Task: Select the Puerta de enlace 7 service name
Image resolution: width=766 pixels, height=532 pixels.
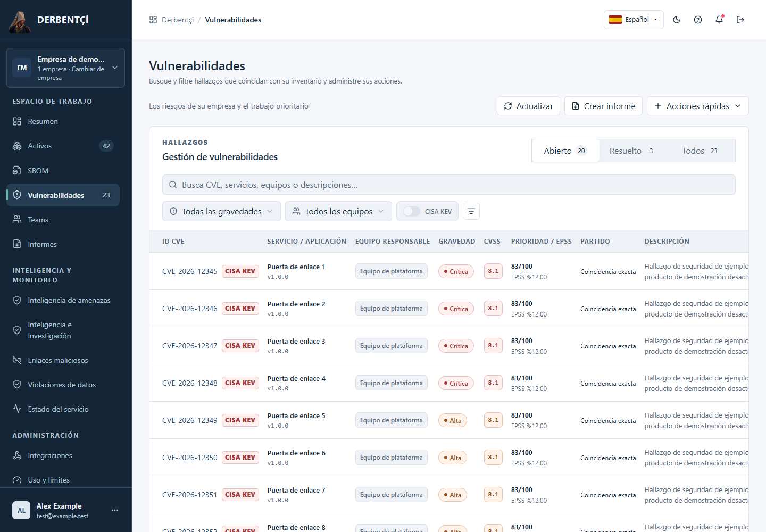Action: tap(296, 490)
